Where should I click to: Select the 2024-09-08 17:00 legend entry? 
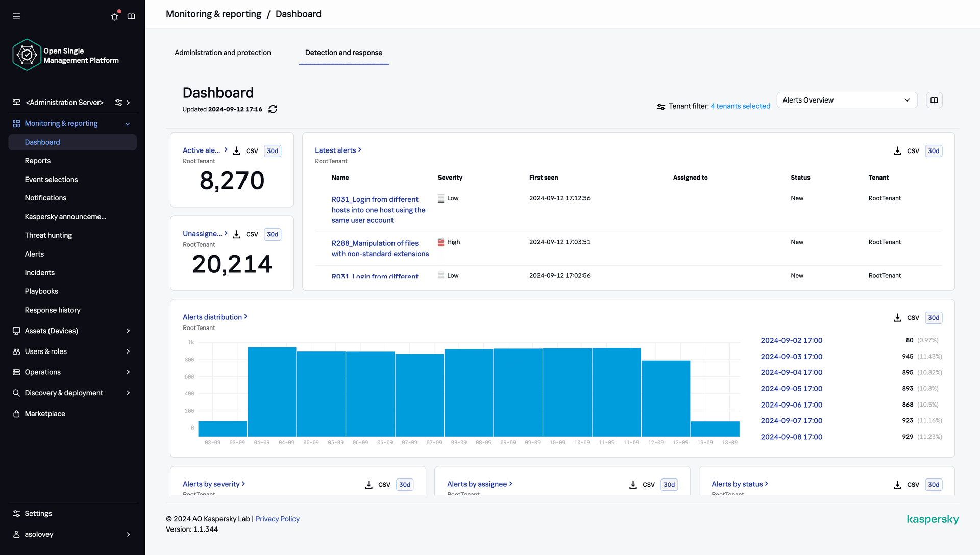tap(791, 437)
